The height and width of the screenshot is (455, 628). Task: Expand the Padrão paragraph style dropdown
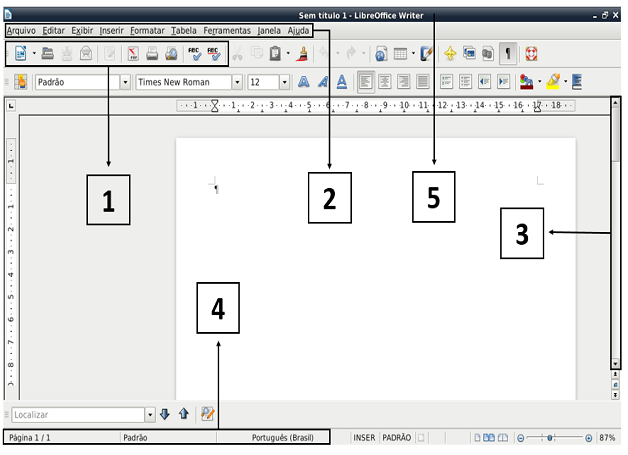[125, 82]
